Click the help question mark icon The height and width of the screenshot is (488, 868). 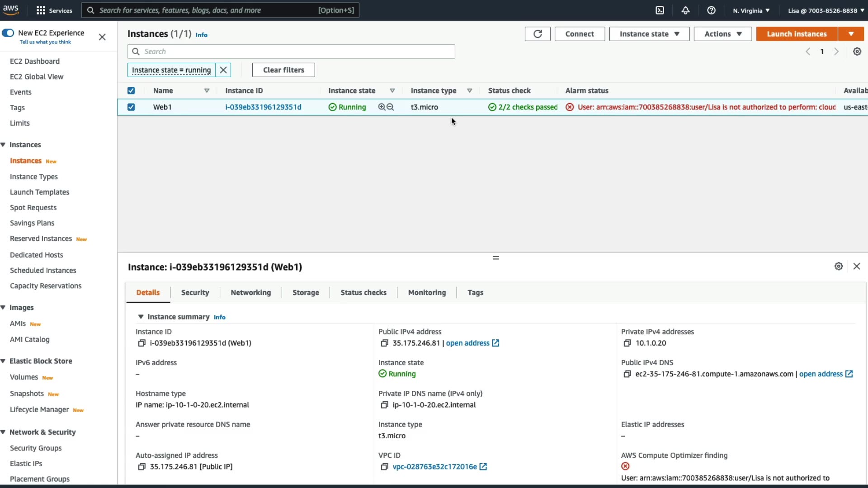tap(711, 10)
